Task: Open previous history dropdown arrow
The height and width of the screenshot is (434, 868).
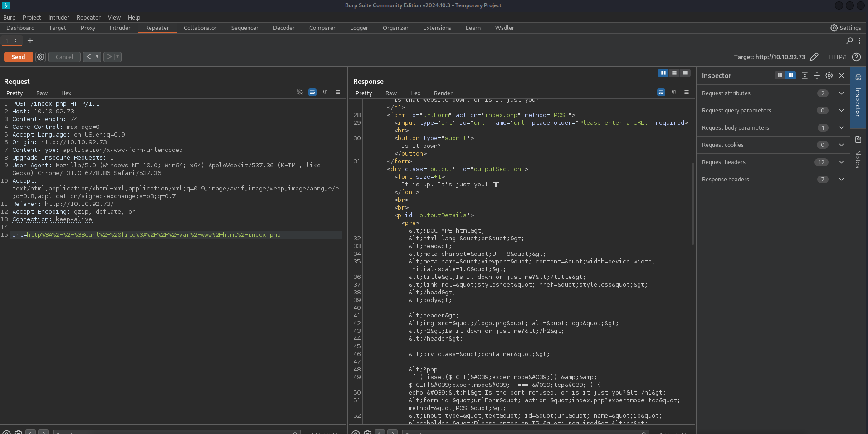Action: [97, 57]
